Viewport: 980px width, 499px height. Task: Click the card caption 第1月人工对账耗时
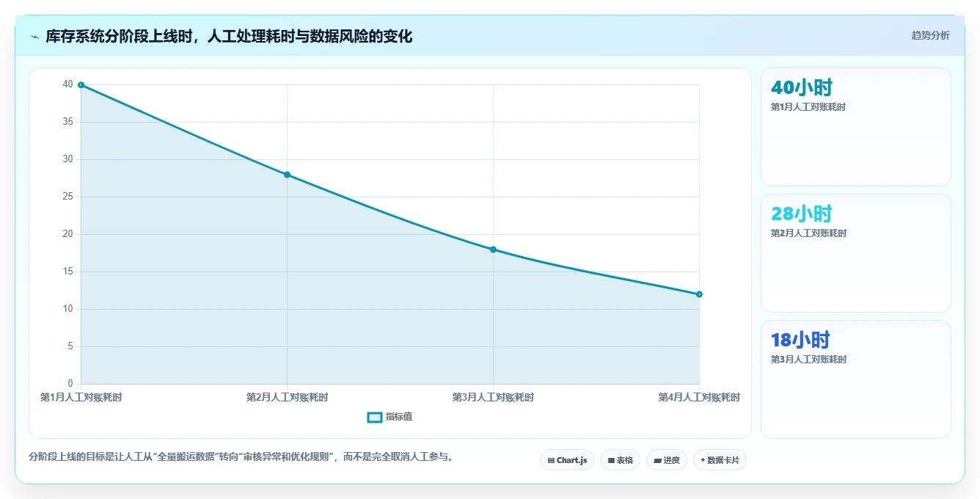808,107
